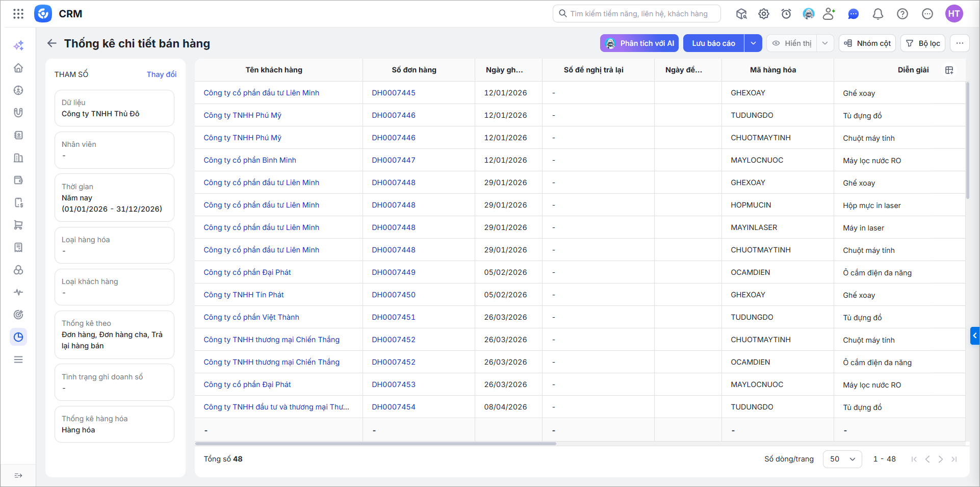Open the wallet icon in the sidebar
The height and width of the screenshot is (487, 980).
point(18,180)
